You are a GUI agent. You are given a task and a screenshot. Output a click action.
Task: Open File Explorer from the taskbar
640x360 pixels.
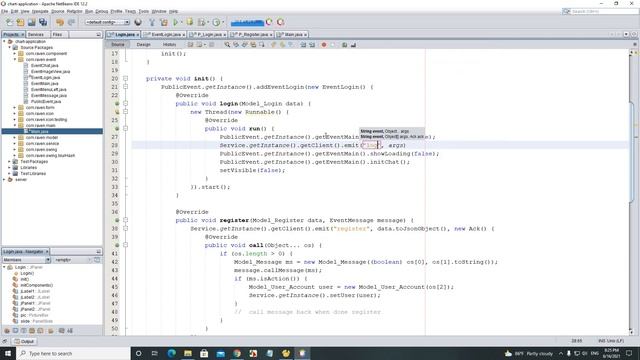tap(188, 353)
